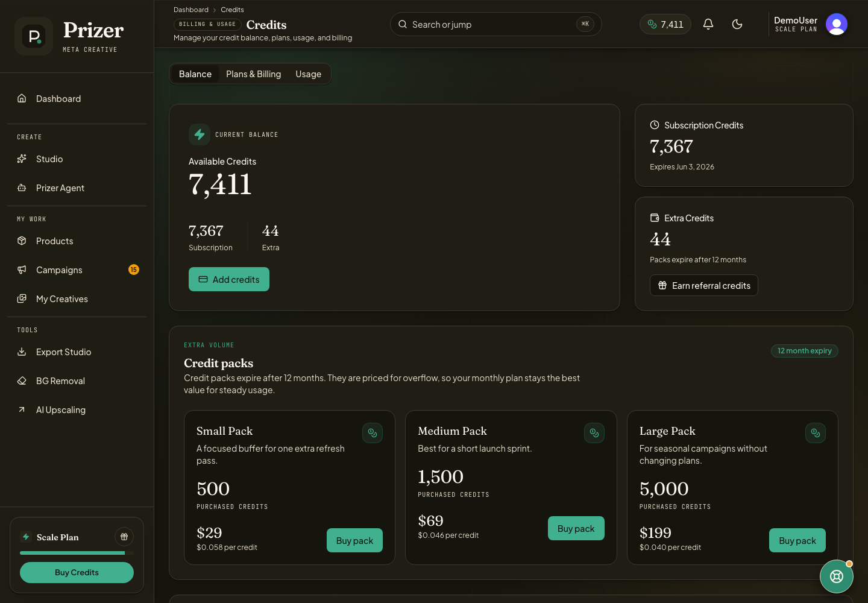Image resolution: width=868 pixels, height=603 pixels.
Task: Click the Prizer Agent robot icon
Action: (22, 188)
